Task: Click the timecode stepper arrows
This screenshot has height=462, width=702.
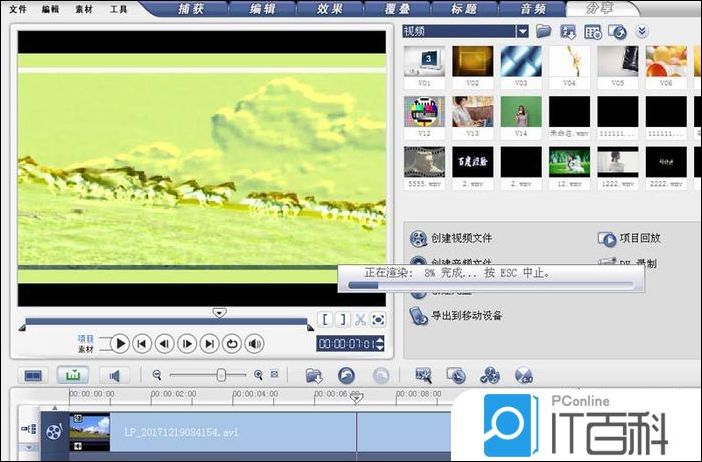Action: point(380,344)
